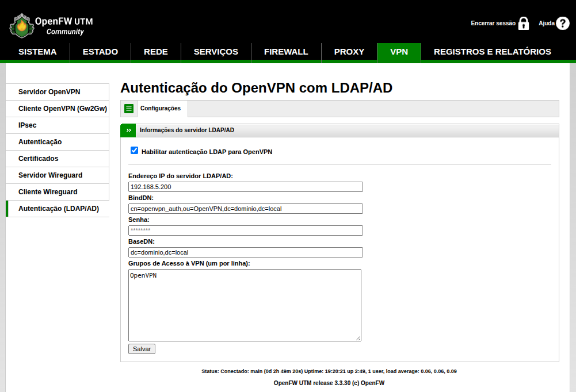
Task: Open help via question mark icon
Action: tap(562, 24)
